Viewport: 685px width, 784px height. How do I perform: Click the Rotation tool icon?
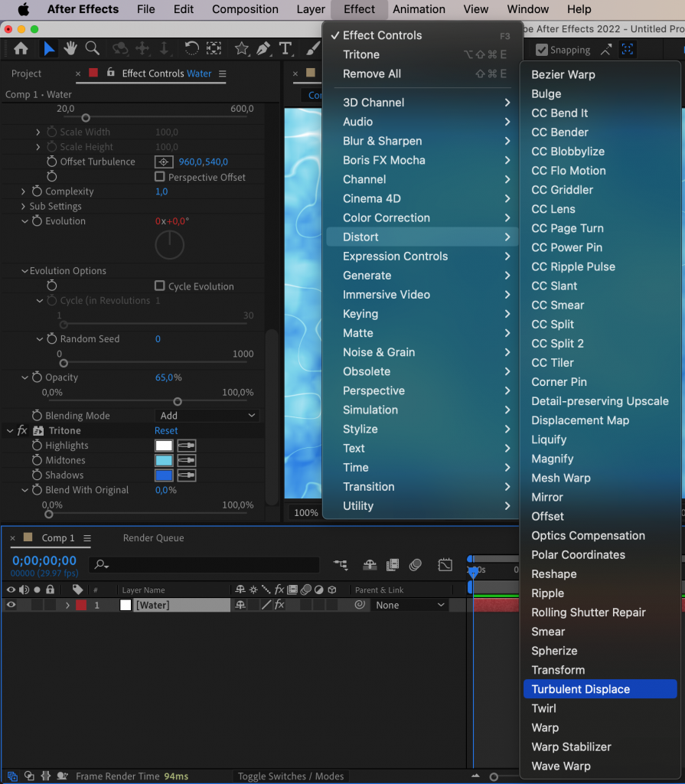pos(191,49)
